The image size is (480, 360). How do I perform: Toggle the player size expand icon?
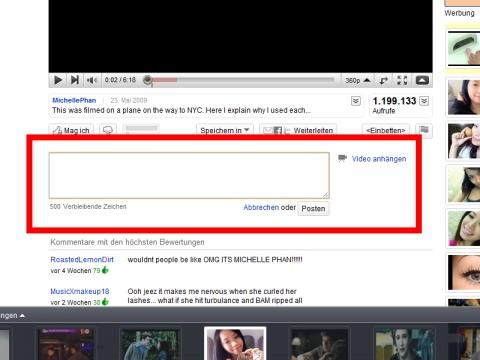(384, 80)
